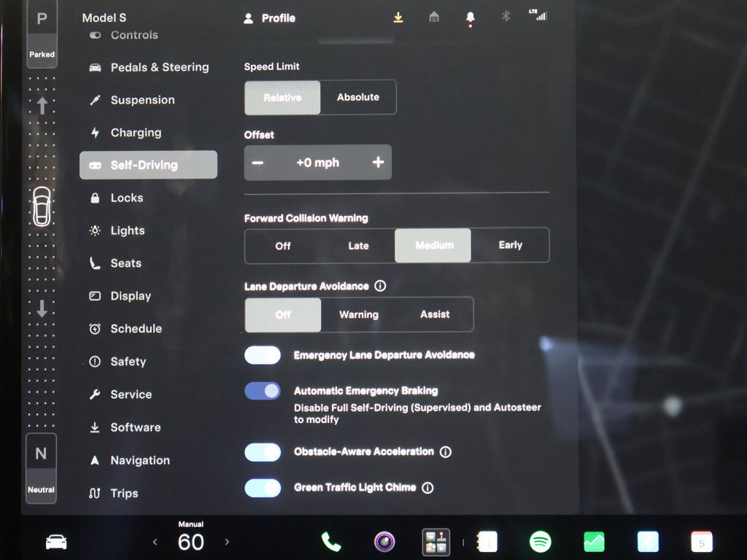Tap the car icon in the dock
The image size is (747, 560).
click(x=56, y=542)
